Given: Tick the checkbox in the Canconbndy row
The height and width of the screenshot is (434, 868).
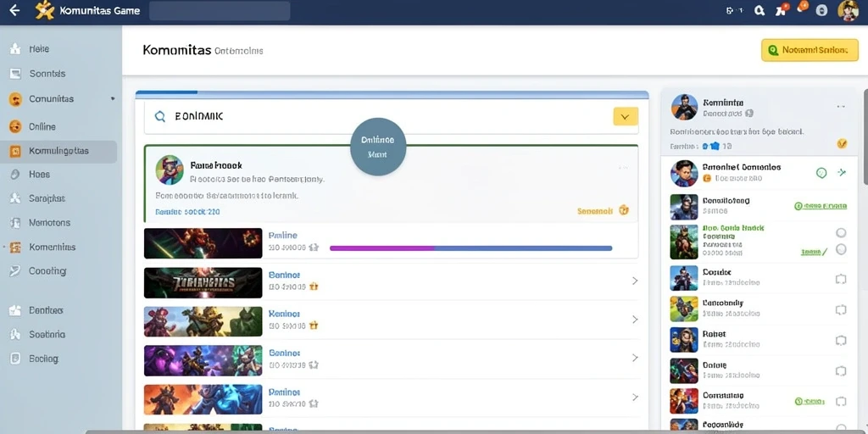Looking at the screenshot, I should point(841,309).
